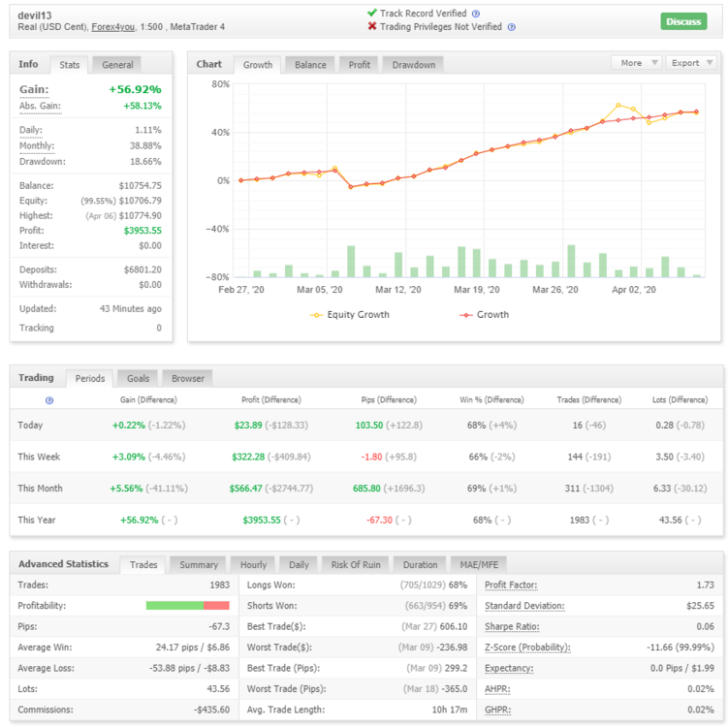The image size is (728, 727).
Task: Click the Equity Growth peak point near Apr 02
Action: [617, 106]
